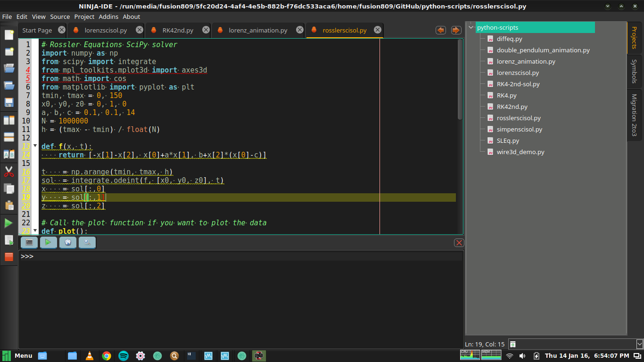Open double_pendulum_animation.py in project tree

543,50
